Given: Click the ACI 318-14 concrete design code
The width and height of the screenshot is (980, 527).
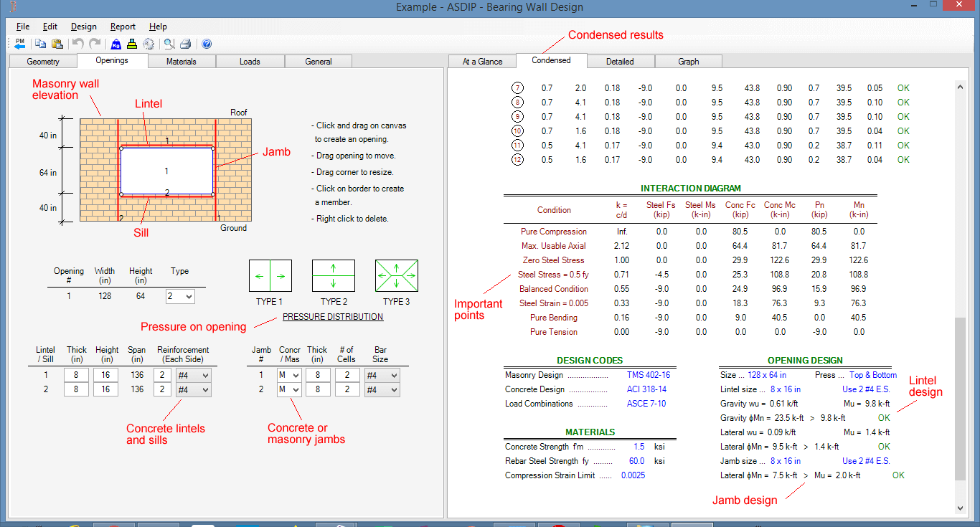Looking at the screenshot, I should [x=647, y=389].
